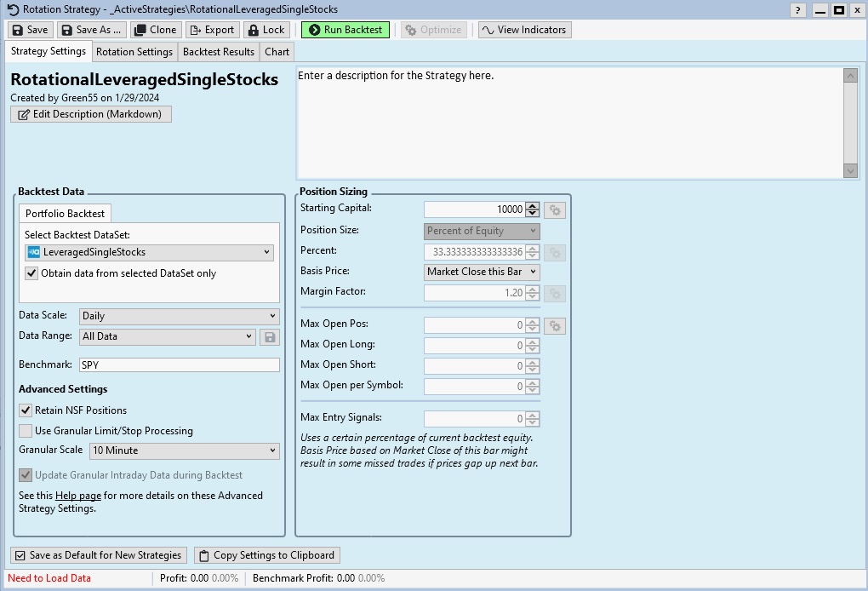This screenshot has height=591, width=868.
Task: Click the Save toolbar button
Action: [x=30, y=30]
